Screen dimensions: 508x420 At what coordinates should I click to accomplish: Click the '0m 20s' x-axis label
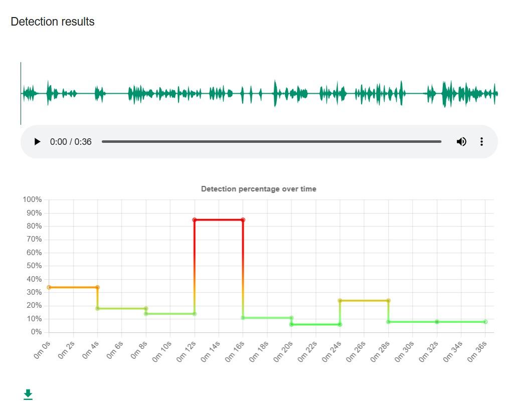pos(283,352)
